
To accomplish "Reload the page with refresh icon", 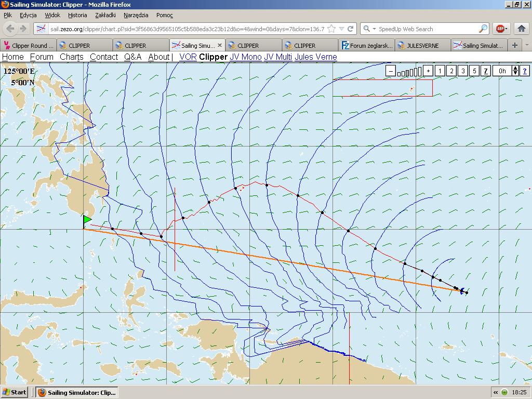I will pos(351,29).
